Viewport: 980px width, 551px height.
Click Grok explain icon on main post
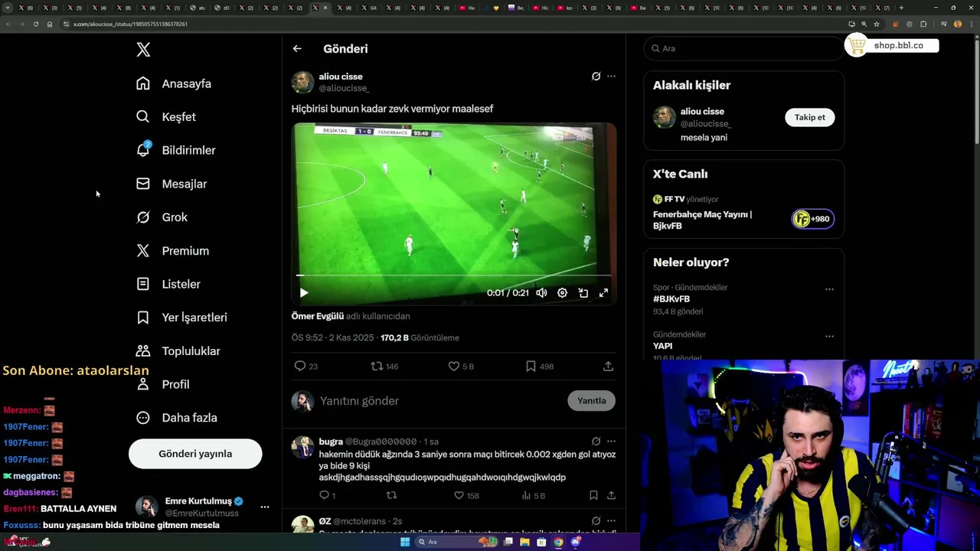click(x=596, y=77)
